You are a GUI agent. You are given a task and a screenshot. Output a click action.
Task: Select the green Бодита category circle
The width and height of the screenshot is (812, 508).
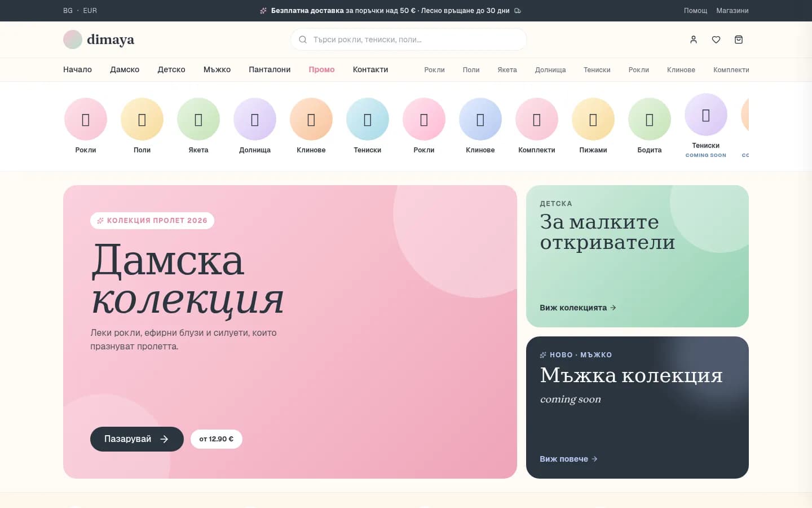tap(650, 119)
